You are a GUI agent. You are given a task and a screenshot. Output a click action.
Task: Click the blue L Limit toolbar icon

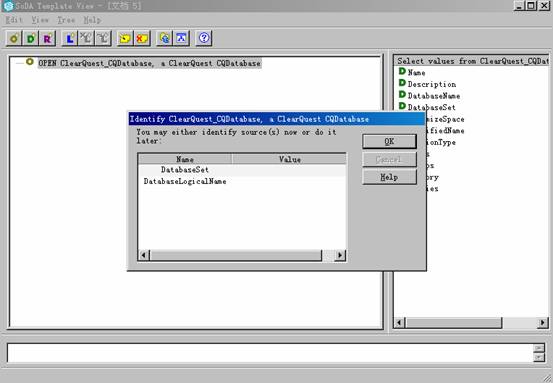[70, 38]
